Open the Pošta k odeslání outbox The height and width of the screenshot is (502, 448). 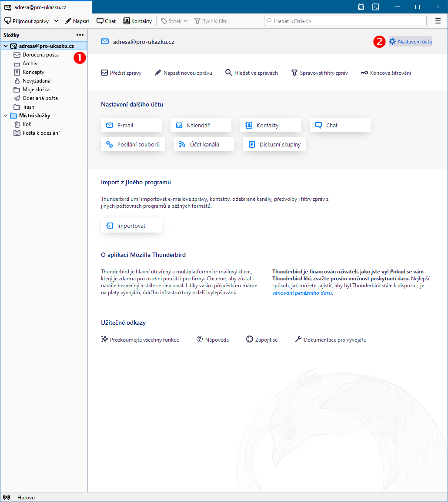coord(37,133)
